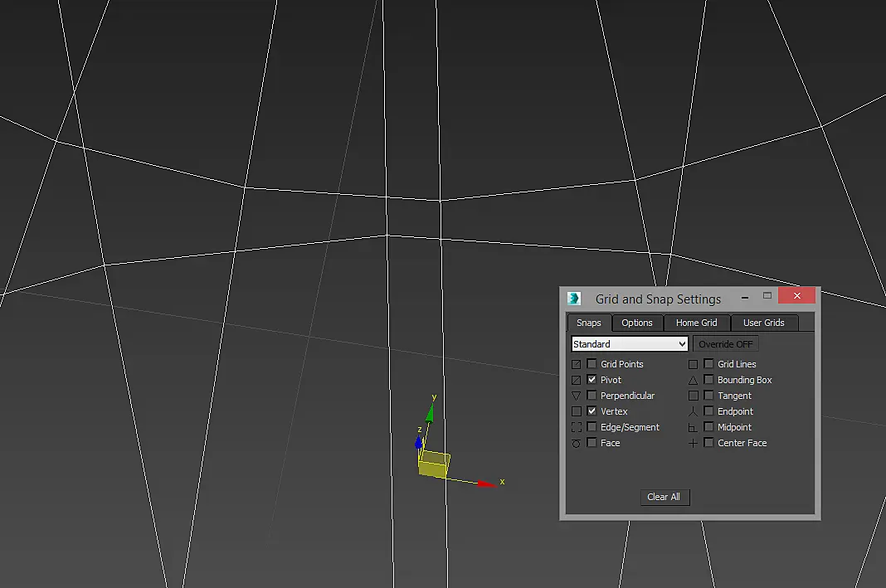Click the Center Face plus symbol icon

(x=694, y=444)
